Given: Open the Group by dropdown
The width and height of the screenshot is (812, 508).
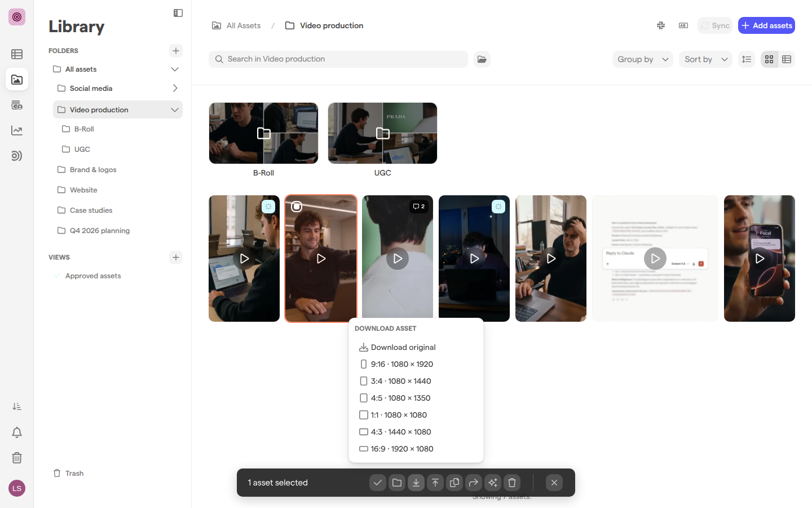Looking at the screenshot, I should click(643, 59).
